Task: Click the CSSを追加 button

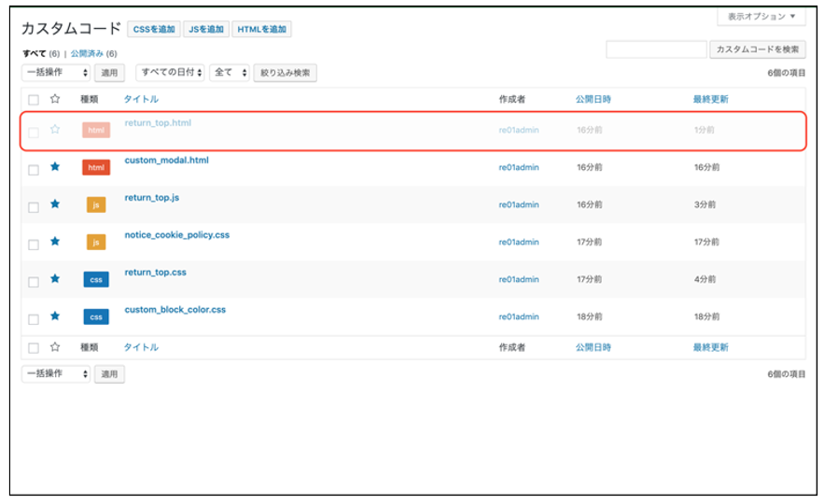Action: point(154,30)
